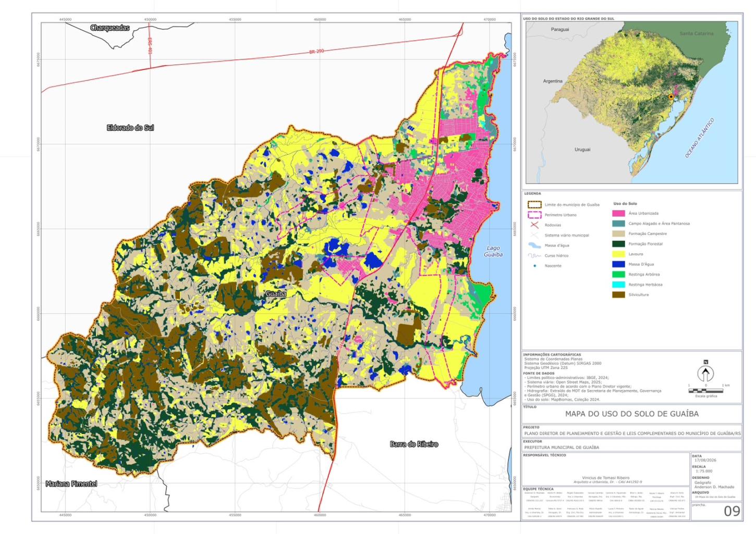
Task: Click the Mariana Pimentel map label
Action: click(71, 484)
